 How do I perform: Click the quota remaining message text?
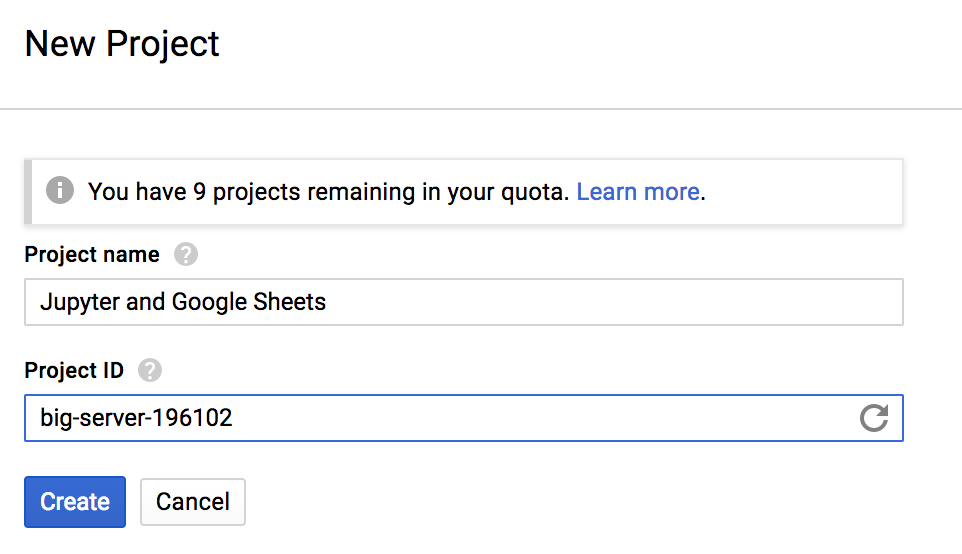(329, 192)
